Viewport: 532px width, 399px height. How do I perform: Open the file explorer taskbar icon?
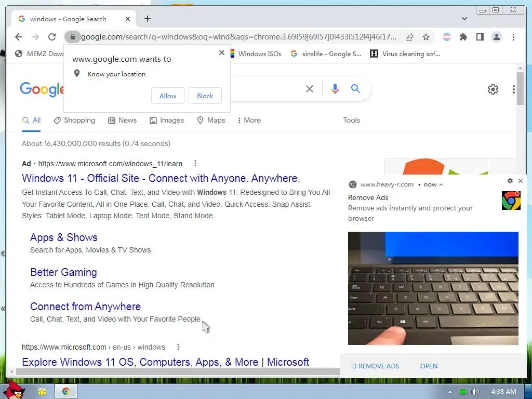click(42, 392)
